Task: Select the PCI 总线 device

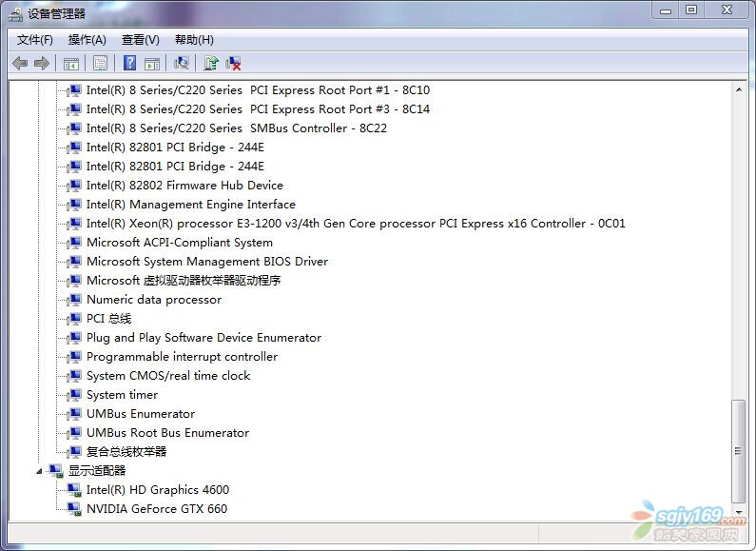Action: coord(109,319)
